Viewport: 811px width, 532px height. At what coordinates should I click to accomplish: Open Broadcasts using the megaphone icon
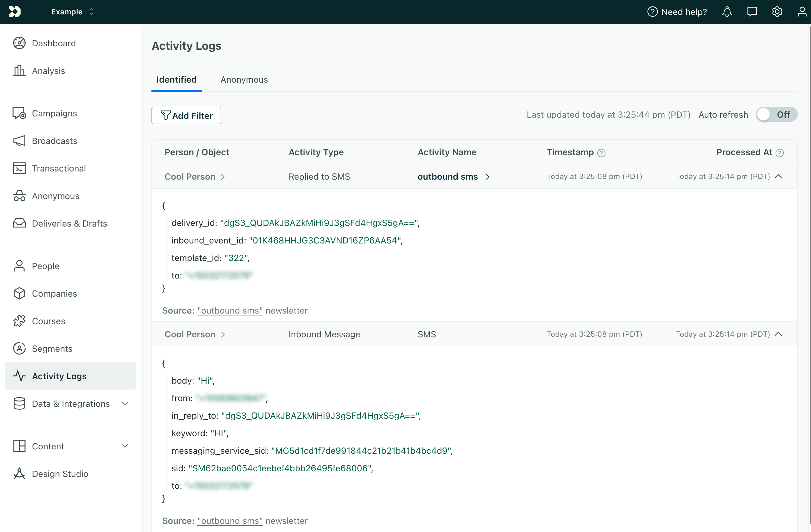click(19, 141)
